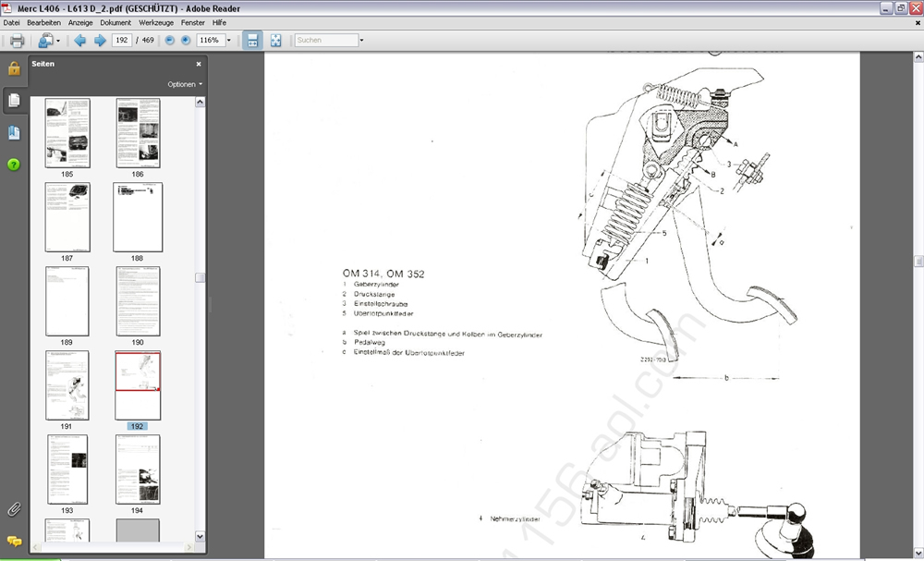
Task: Click the "Nehmerzylinder" label text
Action: [515, 519]
